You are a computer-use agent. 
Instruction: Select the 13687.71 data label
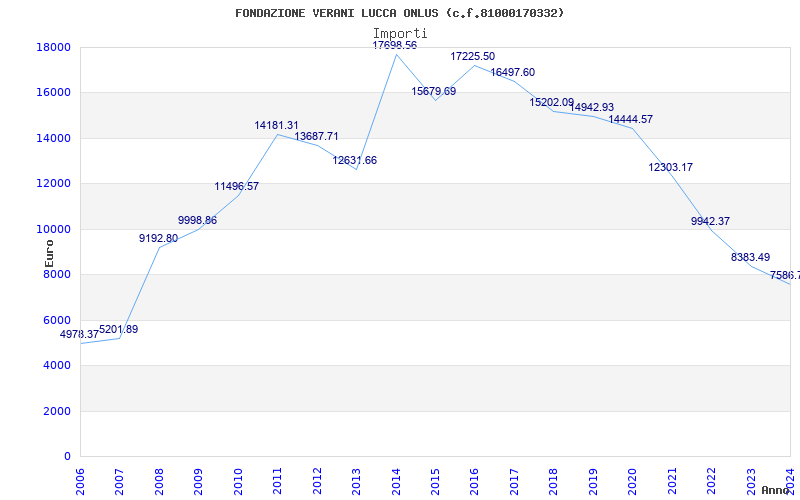point(316,136)
